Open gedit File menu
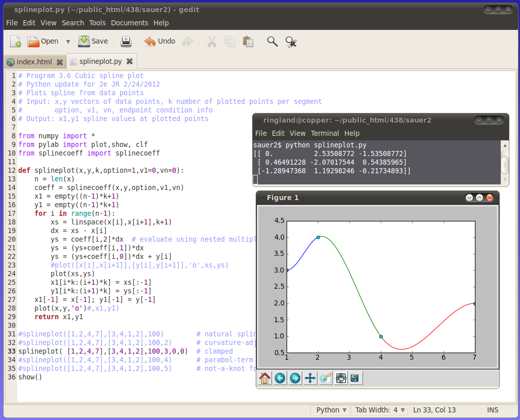 click(x=12, y=23)
